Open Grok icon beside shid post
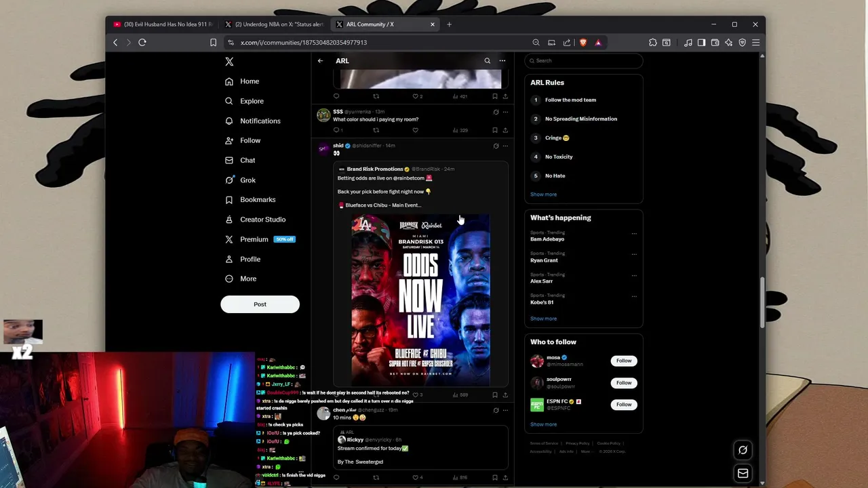The height and width of the screenshot is (488, 868). coord(496,146)
